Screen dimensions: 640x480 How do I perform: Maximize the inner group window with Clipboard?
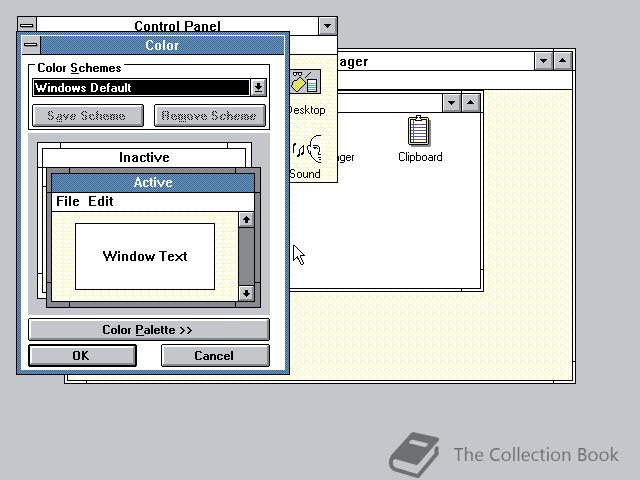tap(470, 102)
